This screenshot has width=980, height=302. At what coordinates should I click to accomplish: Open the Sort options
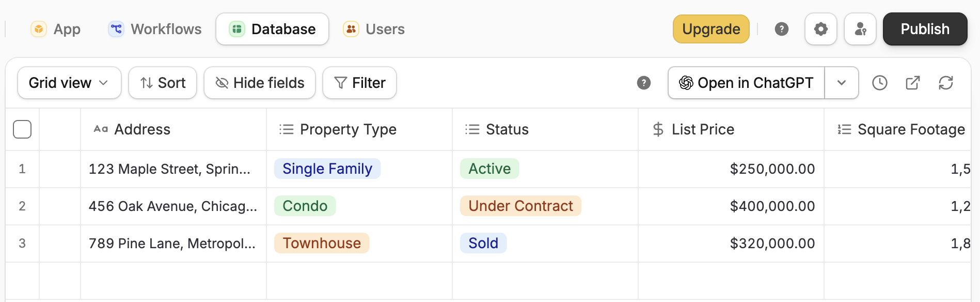click(x=163, y=83)
